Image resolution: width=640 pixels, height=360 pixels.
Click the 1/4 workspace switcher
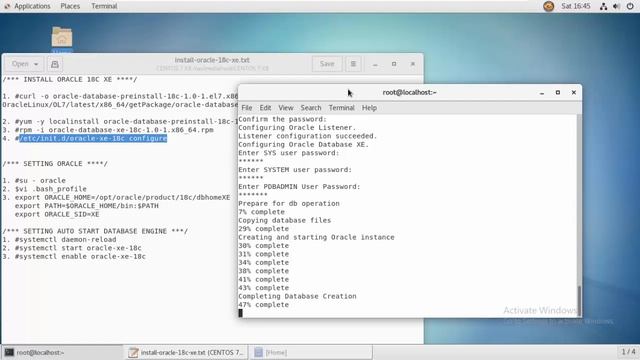point(628,351)
